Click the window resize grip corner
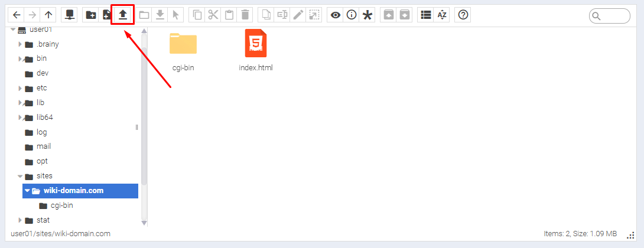The image size is (644, 248). pyautogui.click(x=631, y=235)
